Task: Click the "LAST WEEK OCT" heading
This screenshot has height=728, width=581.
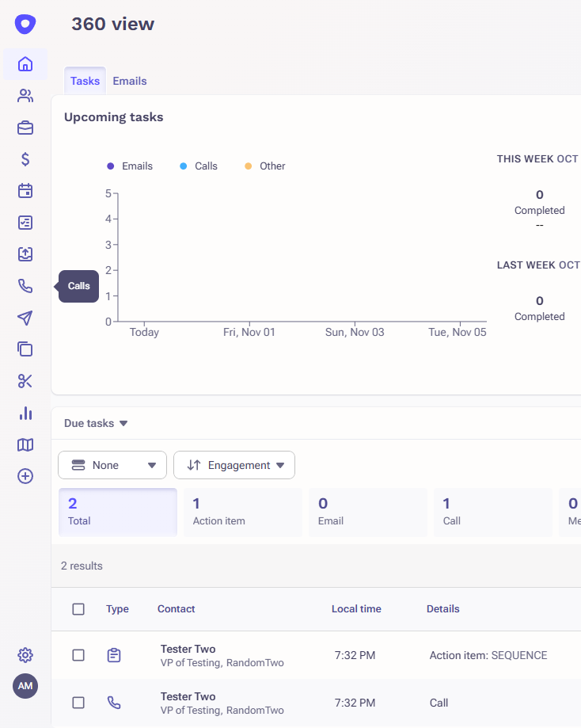Action: pyautogui.click(x=538, y=265)
